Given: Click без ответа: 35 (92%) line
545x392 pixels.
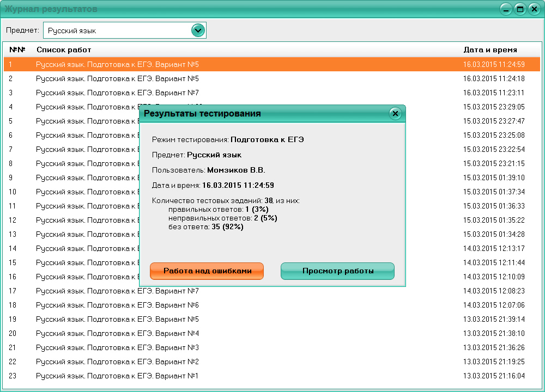Looking at the screenshot, I should [x=206, y=226].
